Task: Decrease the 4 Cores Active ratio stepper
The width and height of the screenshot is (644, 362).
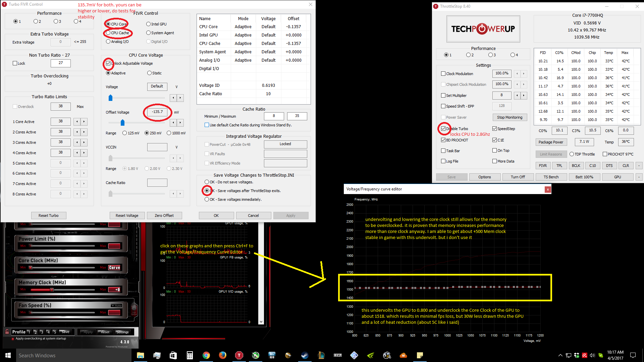Action: (x=77, y=153)
